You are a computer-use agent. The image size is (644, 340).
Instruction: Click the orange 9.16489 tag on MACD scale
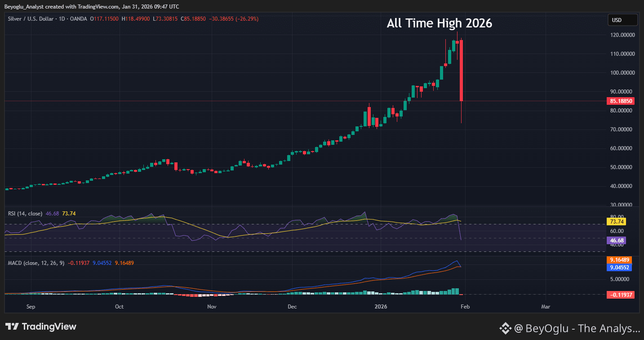(619, 260)
